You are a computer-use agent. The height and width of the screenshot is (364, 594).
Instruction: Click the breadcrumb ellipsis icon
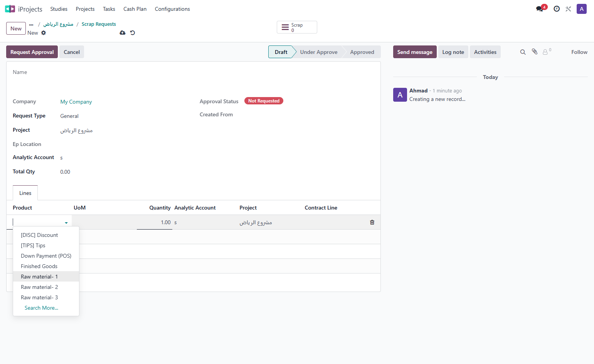point(31,24)
